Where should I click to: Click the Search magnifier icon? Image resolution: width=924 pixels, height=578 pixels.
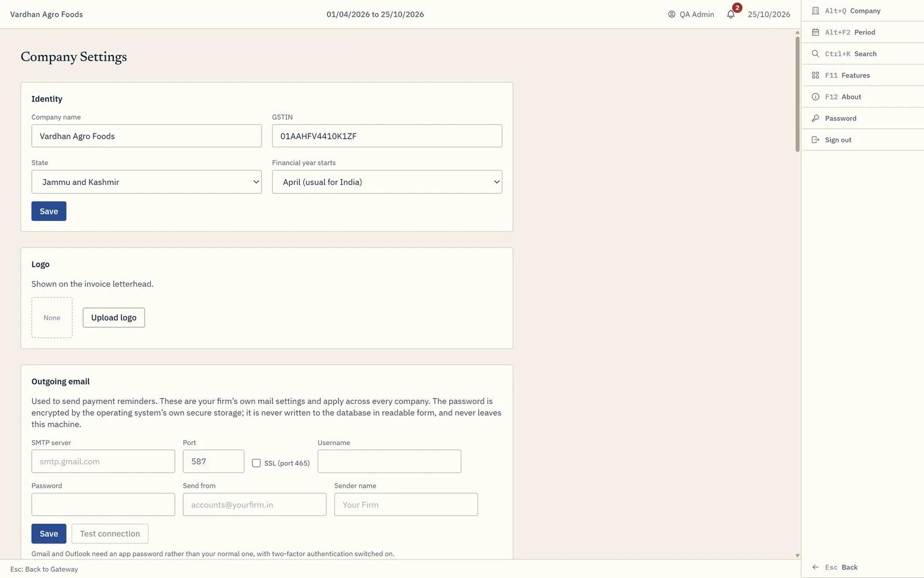tap(815, 54)
